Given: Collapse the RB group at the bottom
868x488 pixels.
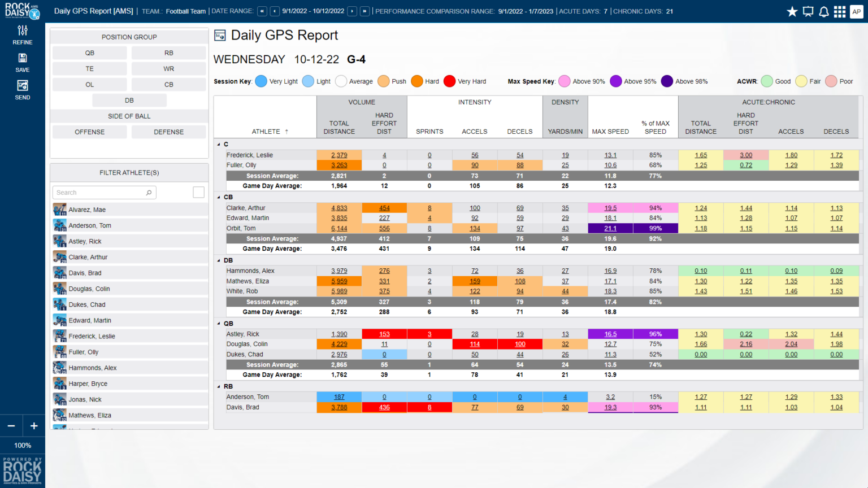Looking at the screenshot, I should coord(219,386).
